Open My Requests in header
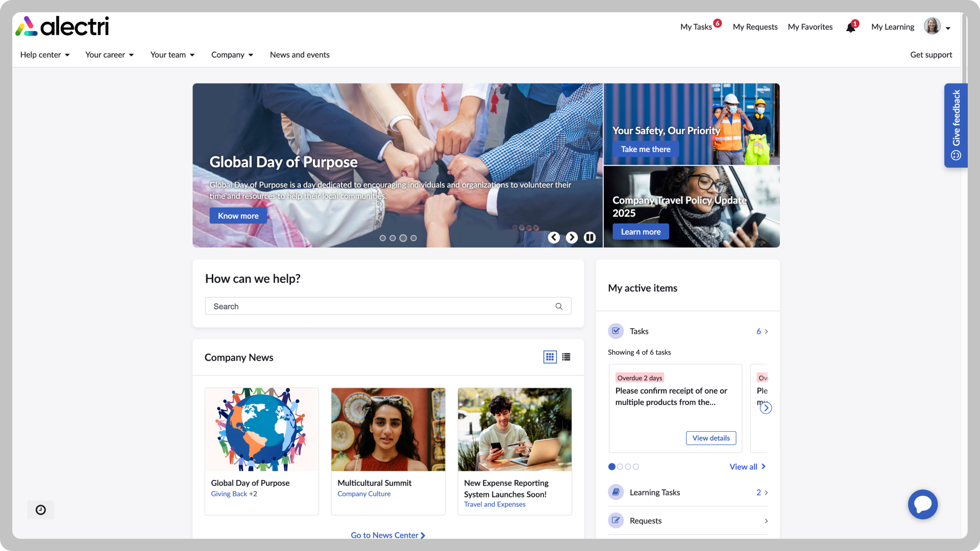The image size is (980, 551). 755,27
